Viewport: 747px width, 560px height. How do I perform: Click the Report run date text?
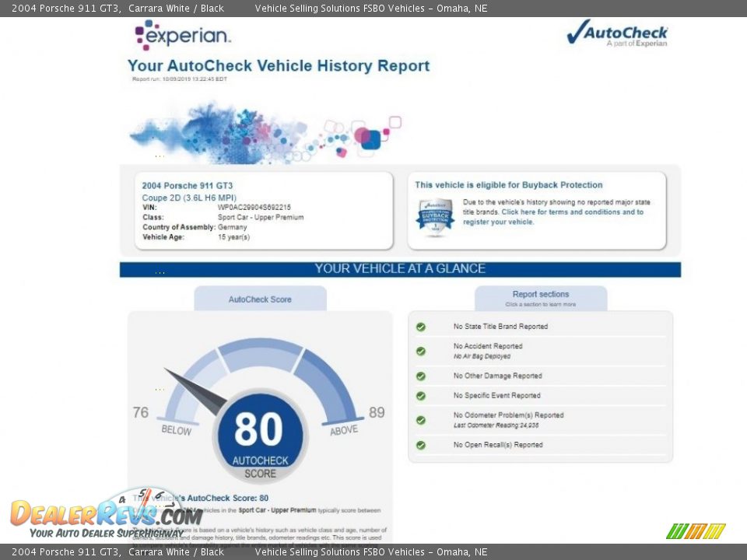point(180,79)
